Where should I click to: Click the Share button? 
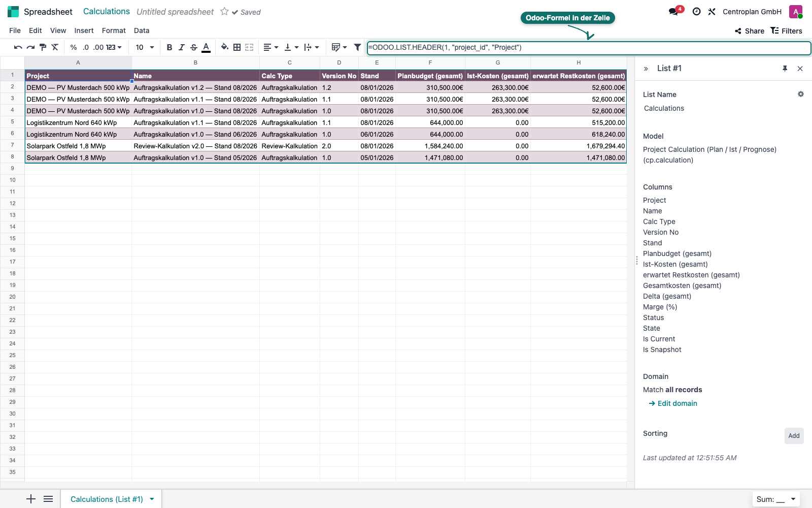[750, 31]
